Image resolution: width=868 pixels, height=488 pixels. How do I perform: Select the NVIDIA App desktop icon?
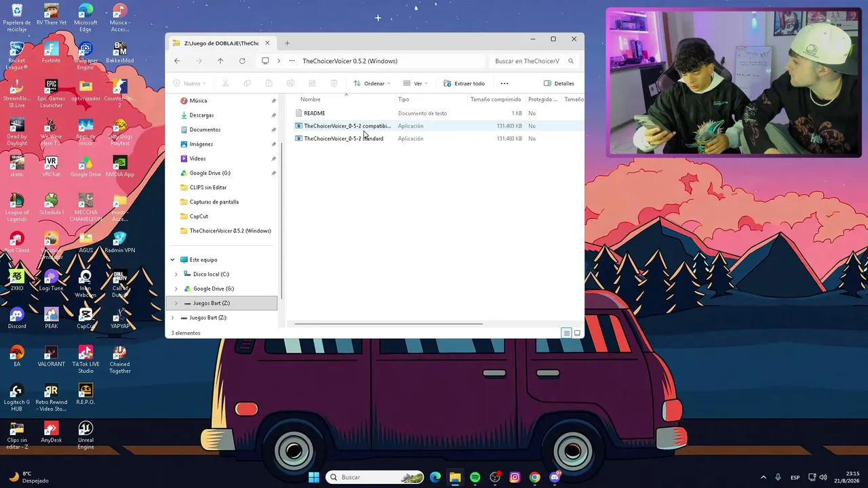[120, 167]
